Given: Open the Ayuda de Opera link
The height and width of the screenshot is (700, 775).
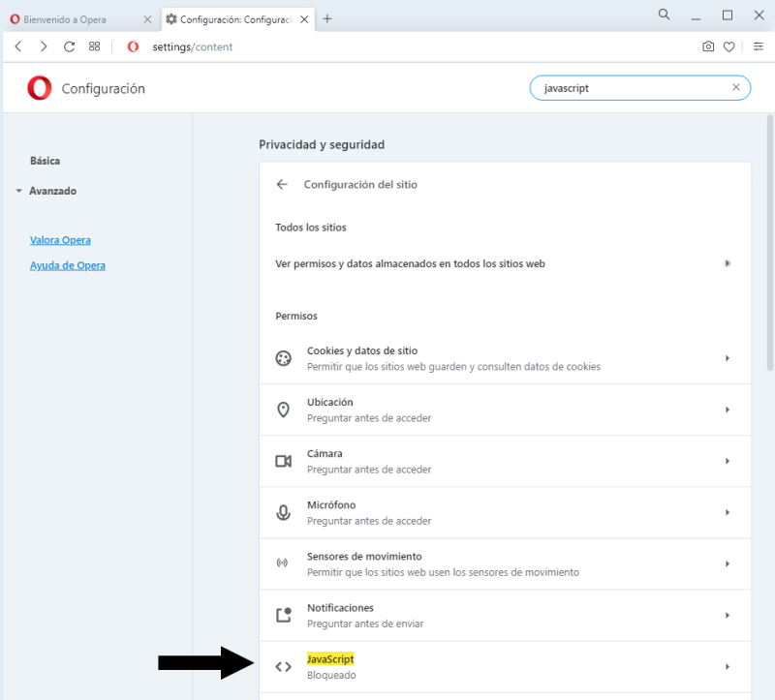Looking at the screenshot, I should point(68,264).
